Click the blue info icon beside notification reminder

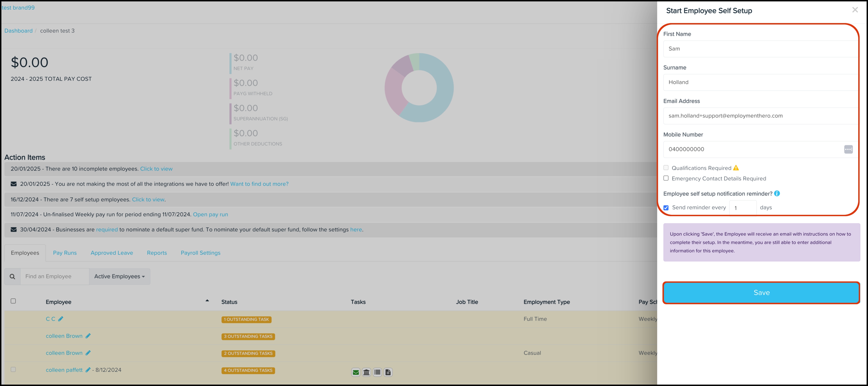coord(777,194)
